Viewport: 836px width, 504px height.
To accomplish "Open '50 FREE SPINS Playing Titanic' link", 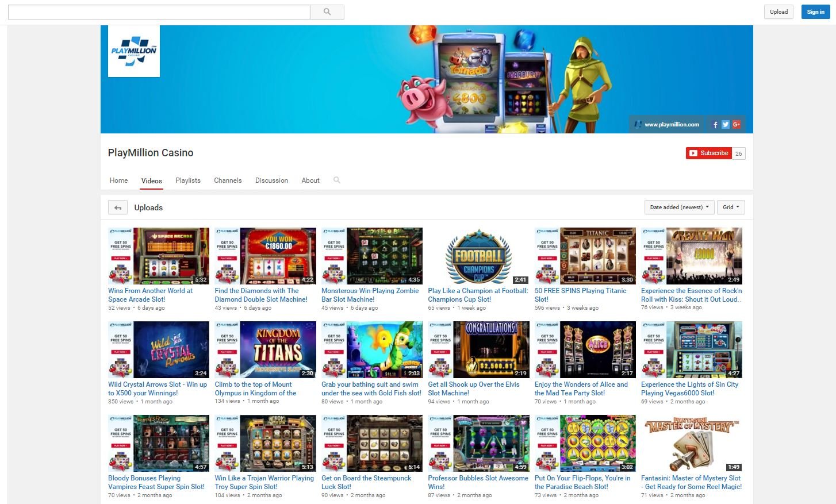I will coord(581,295).
